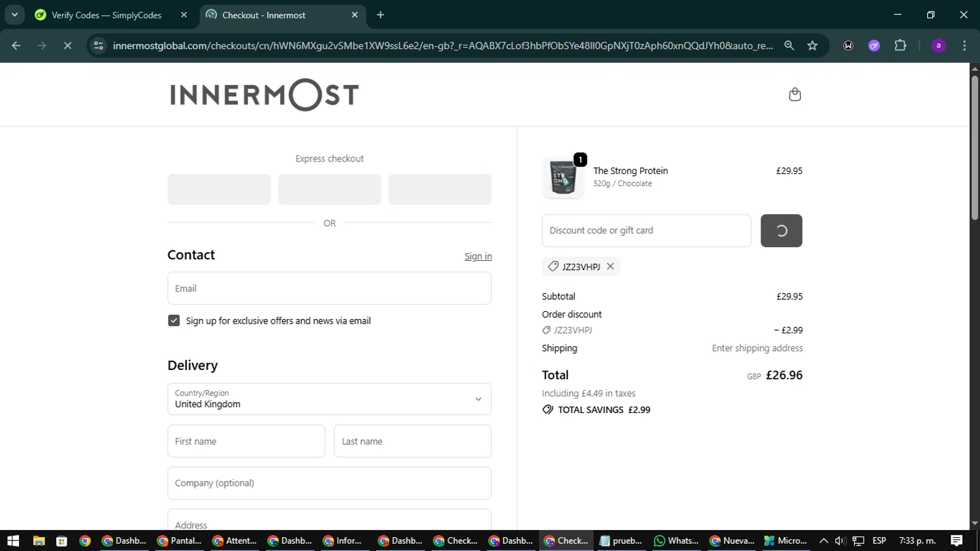The height and width of the screenshot is (551, 980).
Task: Click the first express checkout button
Action: pyautogui.click(x=219, y=190)
